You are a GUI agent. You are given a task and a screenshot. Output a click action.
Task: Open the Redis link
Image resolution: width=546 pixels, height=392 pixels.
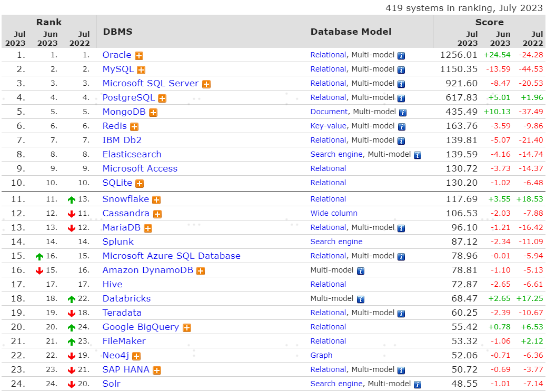point(115,126)
